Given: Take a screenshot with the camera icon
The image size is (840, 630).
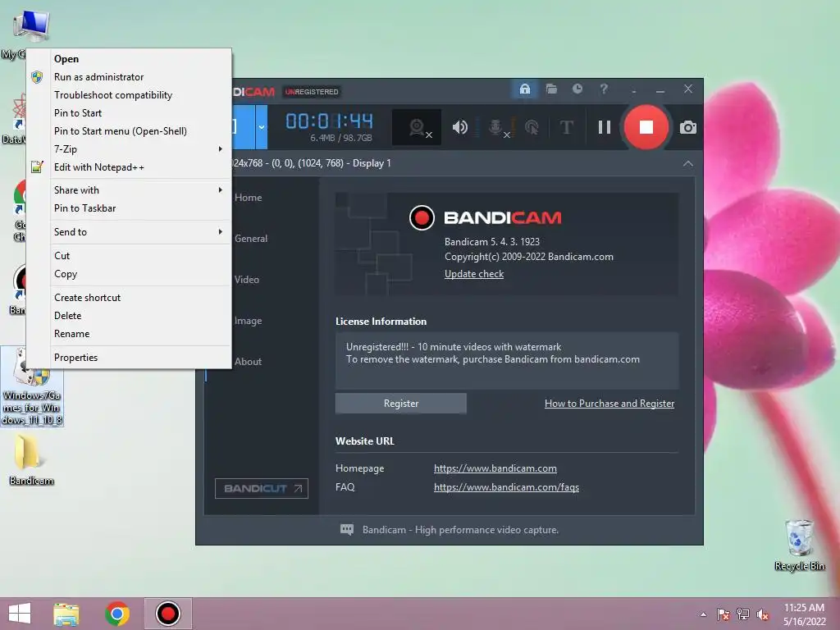Looking at the screenshot, I should [x=688, y=127].
